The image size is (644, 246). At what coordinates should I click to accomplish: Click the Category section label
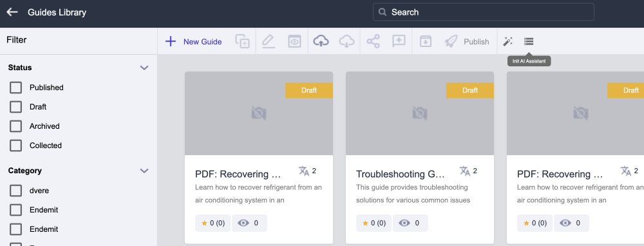(x=24, y=171)
